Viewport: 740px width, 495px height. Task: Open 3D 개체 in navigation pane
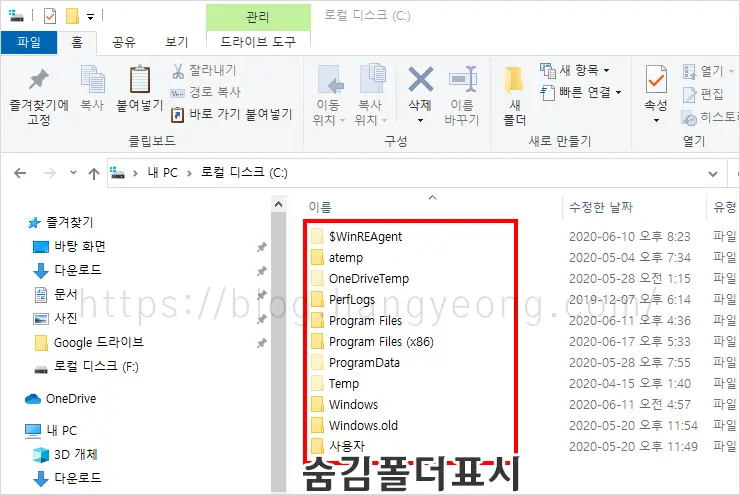(x=66, y=455)
